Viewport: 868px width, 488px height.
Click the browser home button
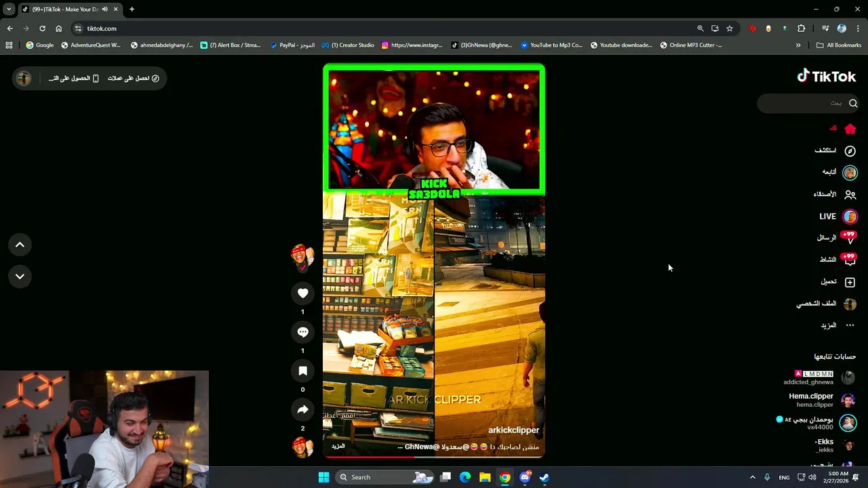(x=58, y=28)
